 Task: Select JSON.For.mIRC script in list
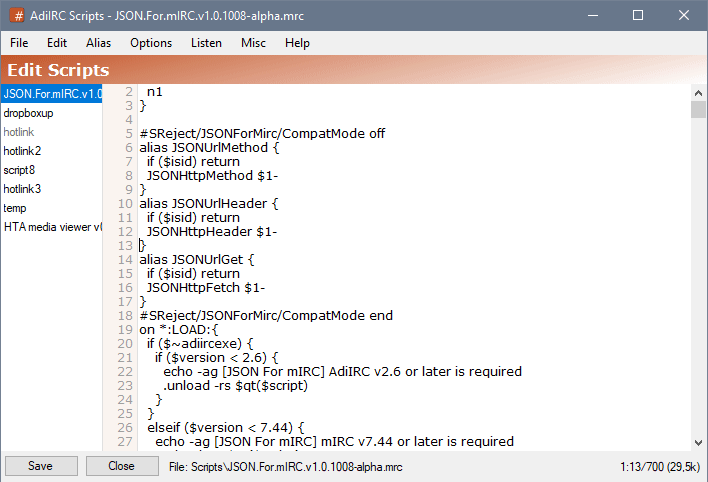point(51,94)
